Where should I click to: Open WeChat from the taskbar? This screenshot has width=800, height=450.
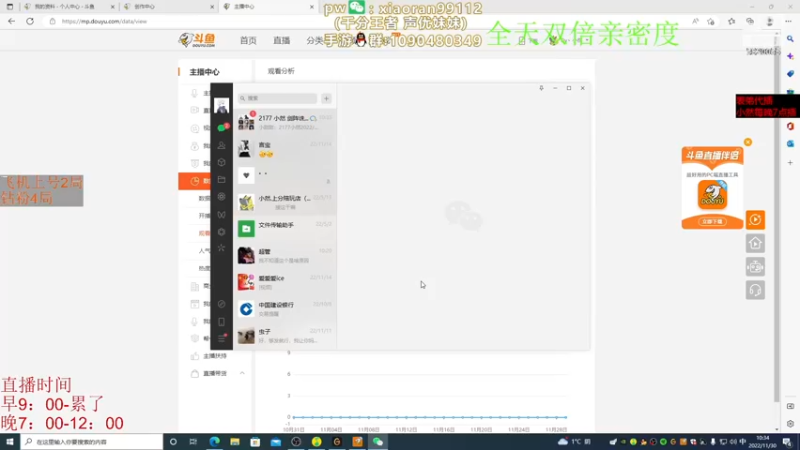pyautogui.click(x=378, y=442)
